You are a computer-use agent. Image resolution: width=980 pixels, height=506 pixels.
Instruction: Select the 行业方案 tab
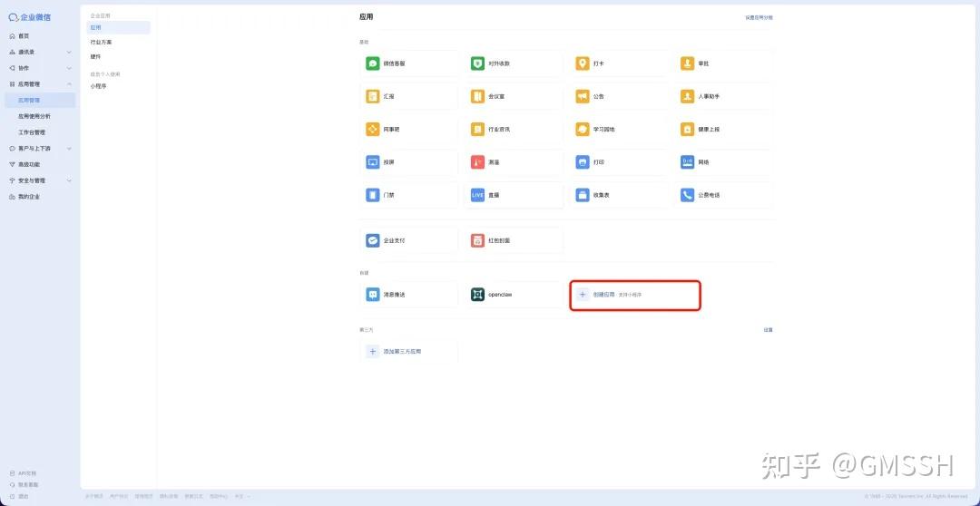(101, 42)
